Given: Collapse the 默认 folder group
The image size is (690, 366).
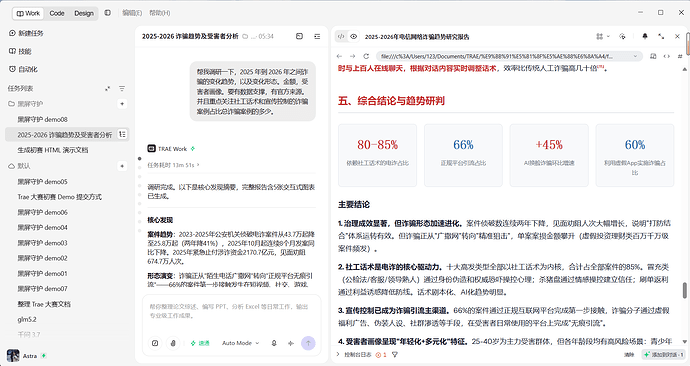Looking at the screenshot, I should [x=19, y=166].
